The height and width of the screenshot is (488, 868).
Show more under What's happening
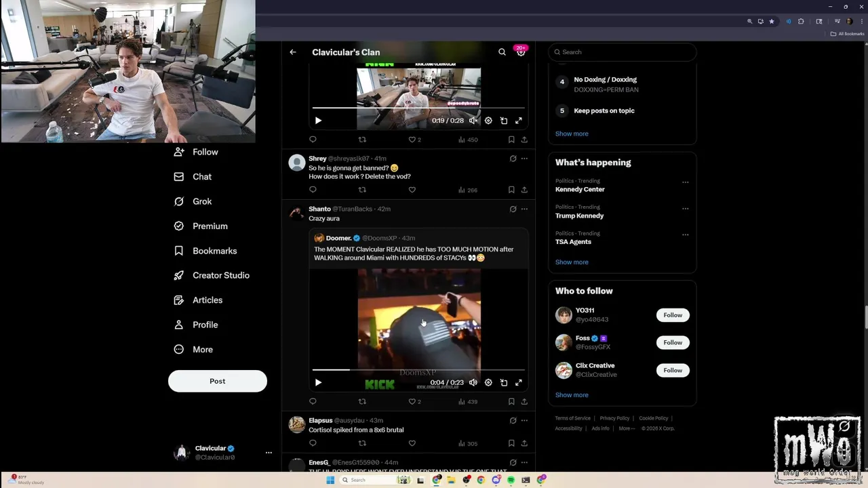coord(572,262)
